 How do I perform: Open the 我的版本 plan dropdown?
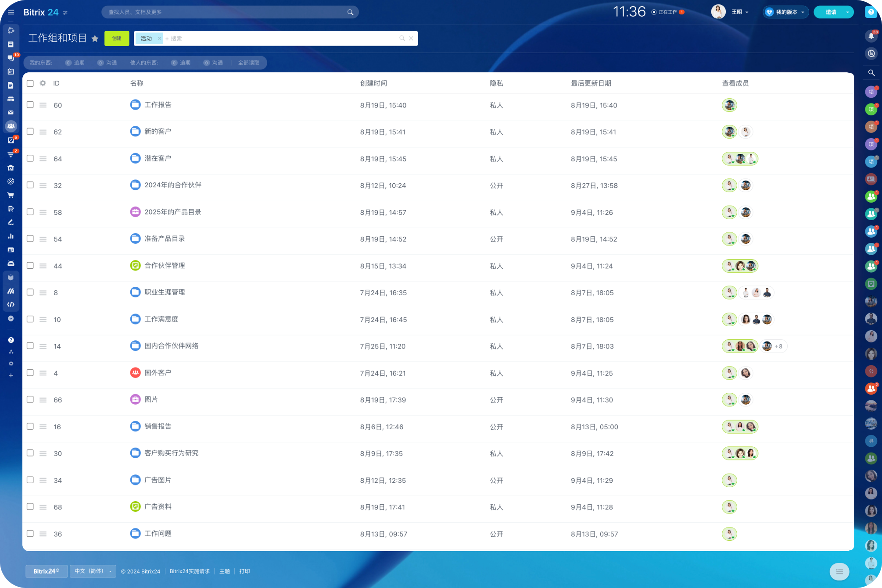[786, 12]
